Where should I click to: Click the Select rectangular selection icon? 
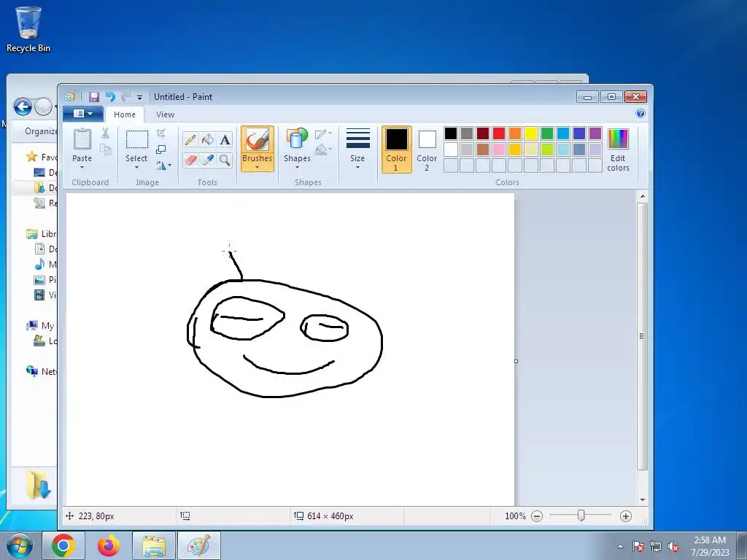(x=136, y=140)
